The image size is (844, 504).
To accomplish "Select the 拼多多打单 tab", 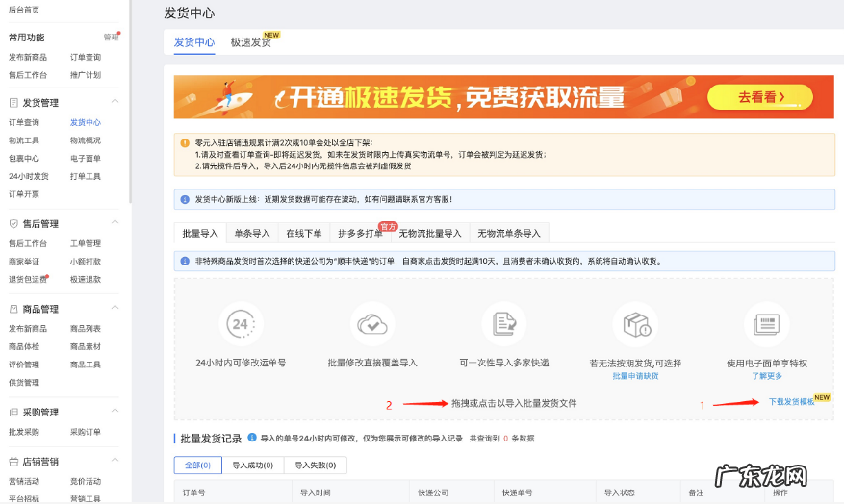I will 360,233.
